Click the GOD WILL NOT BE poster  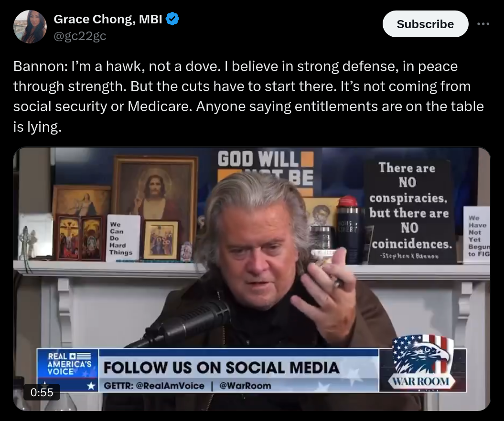coord(266,170)
